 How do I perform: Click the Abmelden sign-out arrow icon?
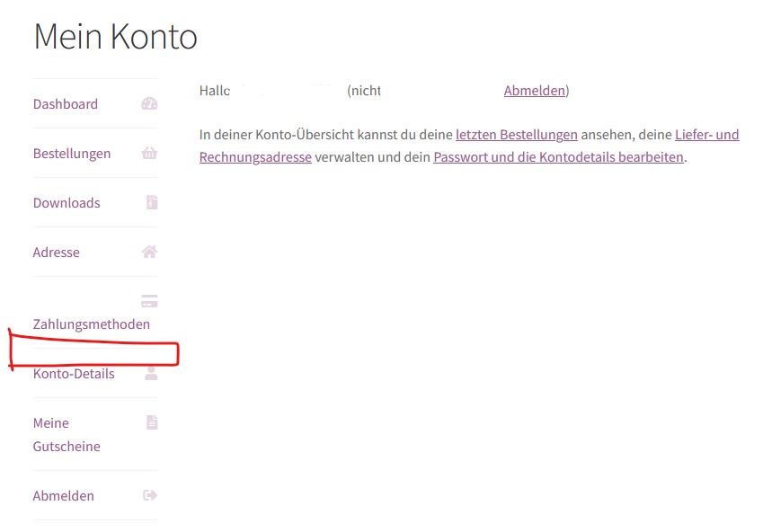coord(149,495)
